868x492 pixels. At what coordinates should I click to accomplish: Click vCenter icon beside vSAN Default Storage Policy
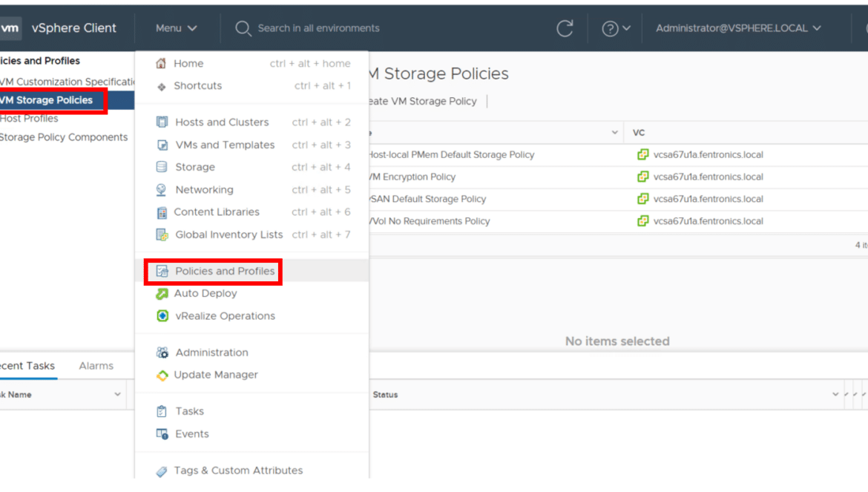pyautogui.click(x=642, y=199)
